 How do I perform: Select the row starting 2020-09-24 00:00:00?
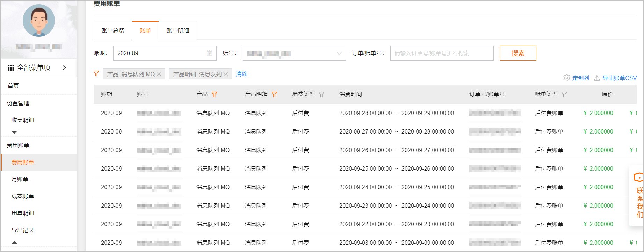pyautogui.click(x=365, y=187)
